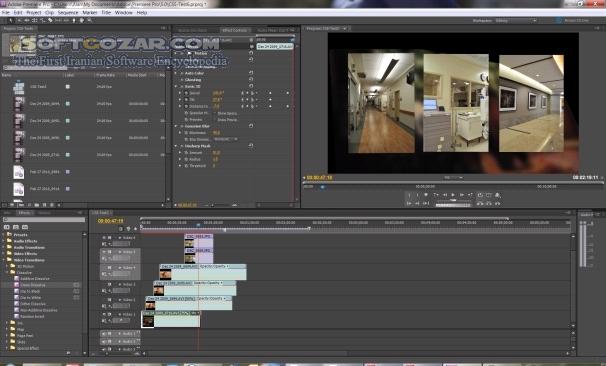
Task: Collapse the Basic 3D effect
Action: pos(176,86)
